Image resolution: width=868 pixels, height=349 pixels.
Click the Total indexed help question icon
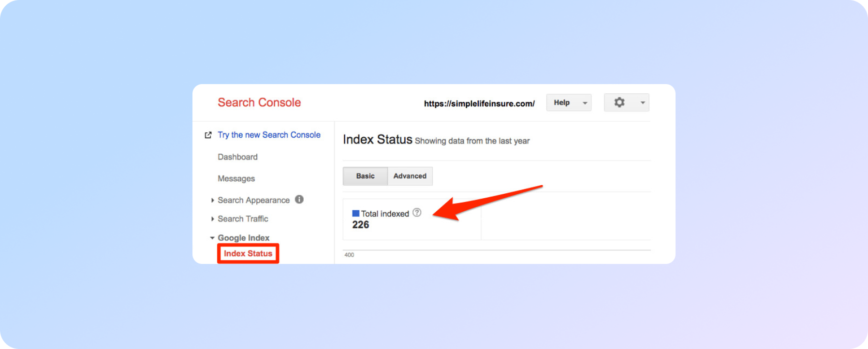[417, 212]
